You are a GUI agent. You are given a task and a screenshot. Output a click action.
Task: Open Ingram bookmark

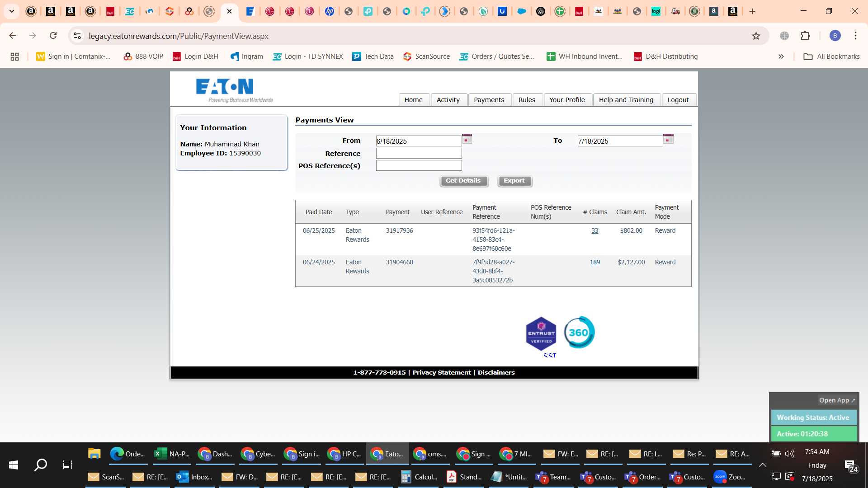click(246, 56)
